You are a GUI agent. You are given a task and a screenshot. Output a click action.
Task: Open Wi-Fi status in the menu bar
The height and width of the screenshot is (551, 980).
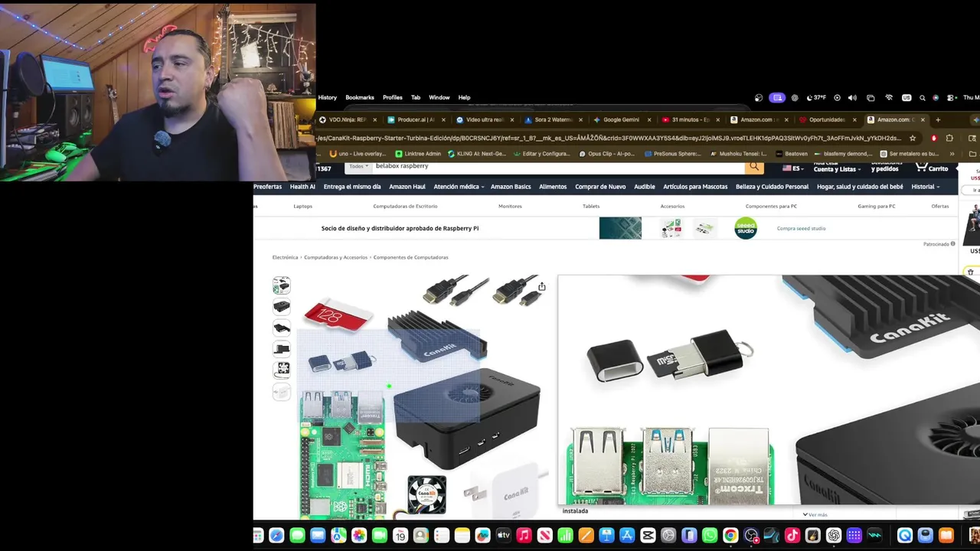click(x=889, y=98)
